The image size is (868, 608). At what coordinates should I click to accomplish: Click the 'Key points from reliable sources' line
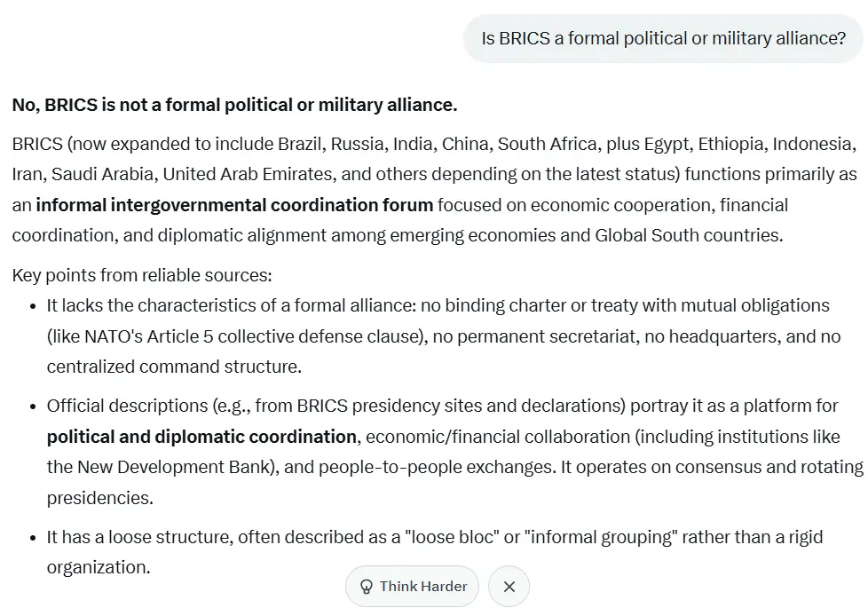tap(142, 275)
